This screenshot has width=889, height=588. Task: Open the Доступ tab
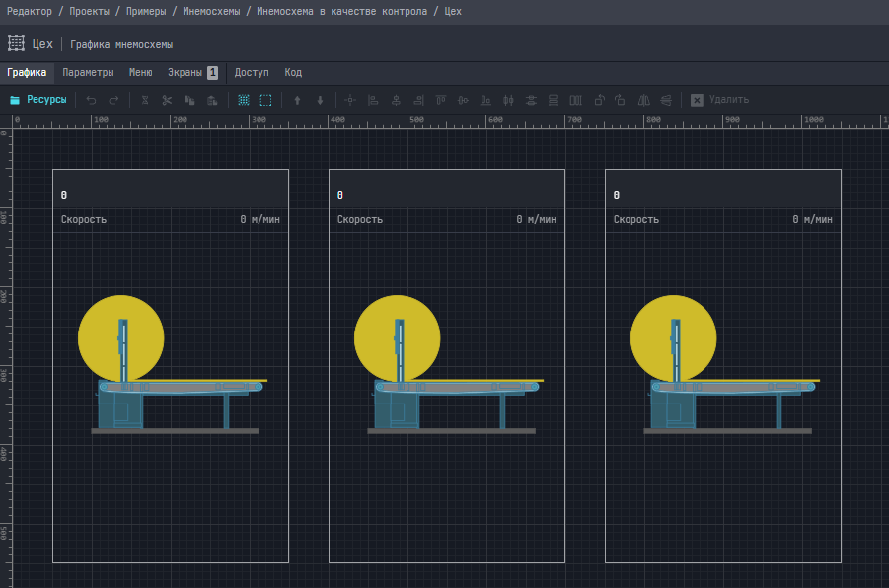252,73
